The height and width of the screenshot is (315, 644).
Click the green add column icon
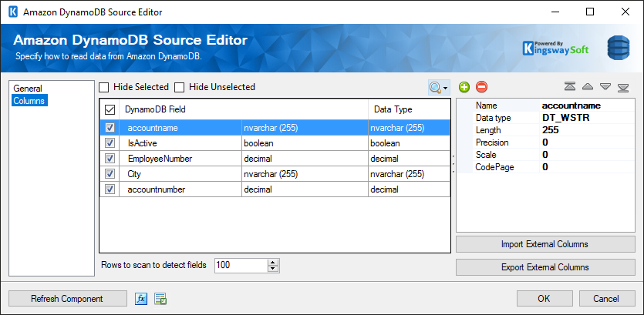464,87
